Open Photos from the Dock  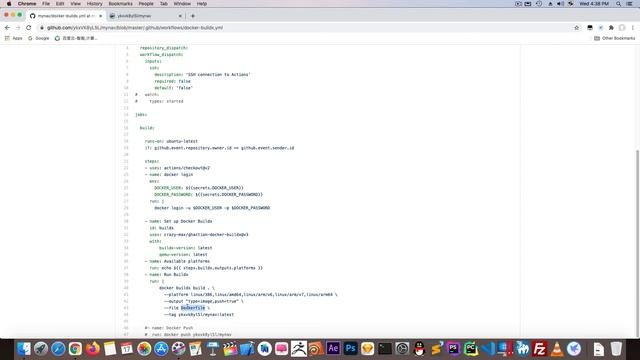coord(144,349)
